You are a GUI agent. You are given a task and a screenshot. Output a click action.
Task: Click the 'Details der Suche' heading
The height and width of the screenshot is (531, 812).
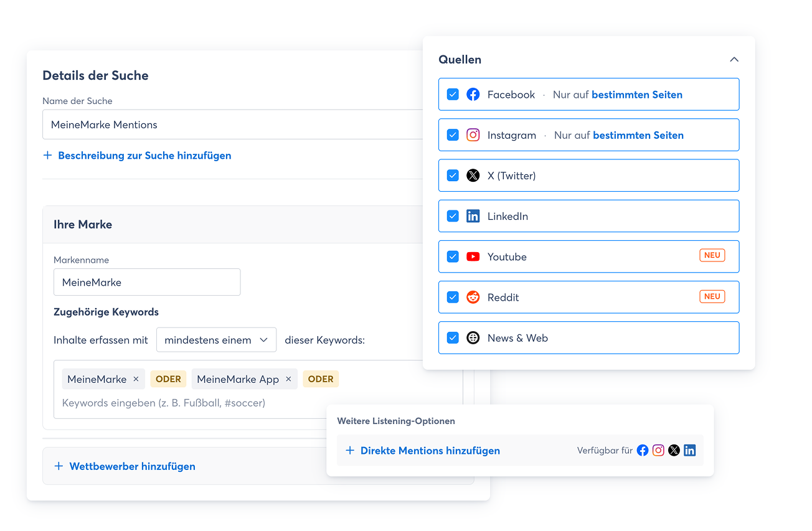point(95,75)
